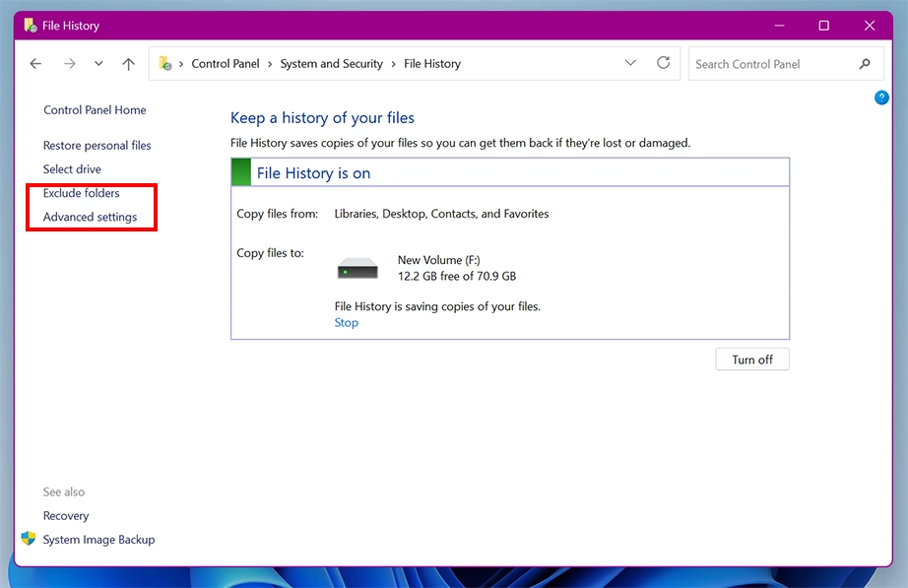Open the Recovery link
The image size is (908, 588).
66,515
